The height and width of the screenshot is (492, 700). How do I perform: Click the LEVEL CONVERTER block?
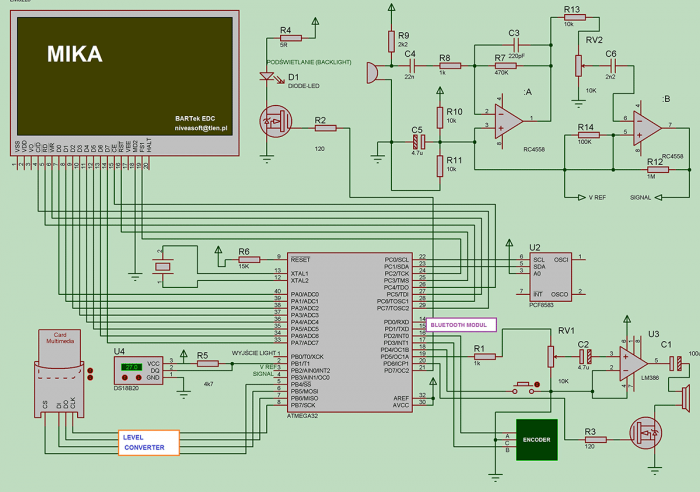click(x=148, y=441)
